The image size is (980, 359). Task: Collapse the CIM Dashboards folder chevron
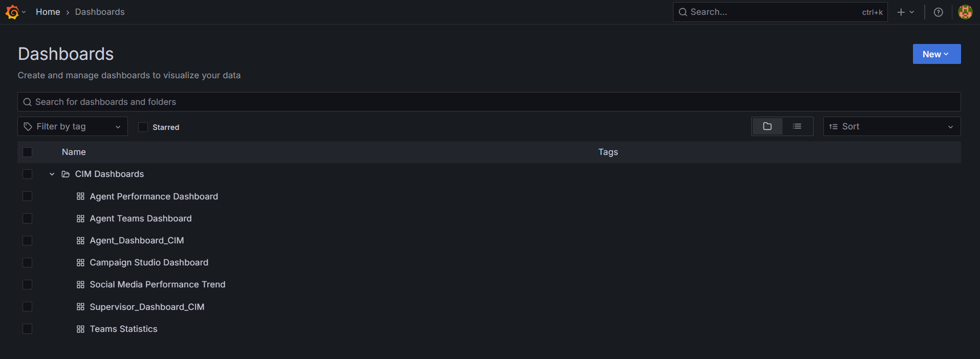pos(52,174)
